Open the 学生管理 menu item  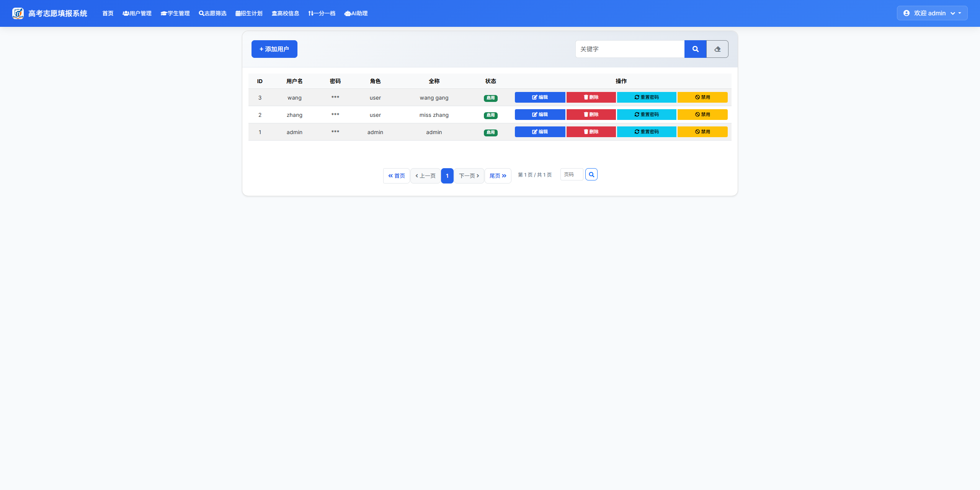[175, 13]
